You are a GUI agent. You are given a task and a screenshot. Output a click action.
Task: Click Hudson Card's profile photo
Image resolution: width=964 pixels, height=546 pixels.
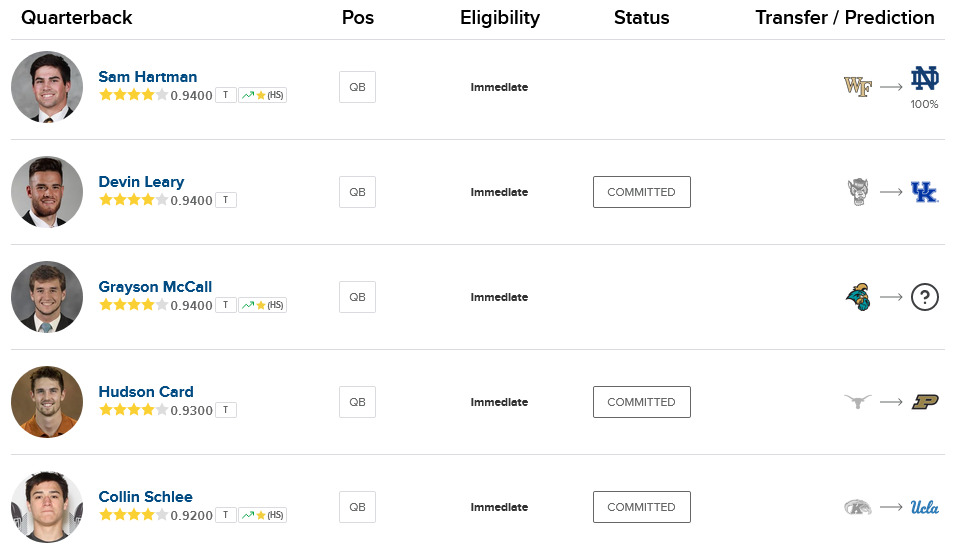pos(47,402)
